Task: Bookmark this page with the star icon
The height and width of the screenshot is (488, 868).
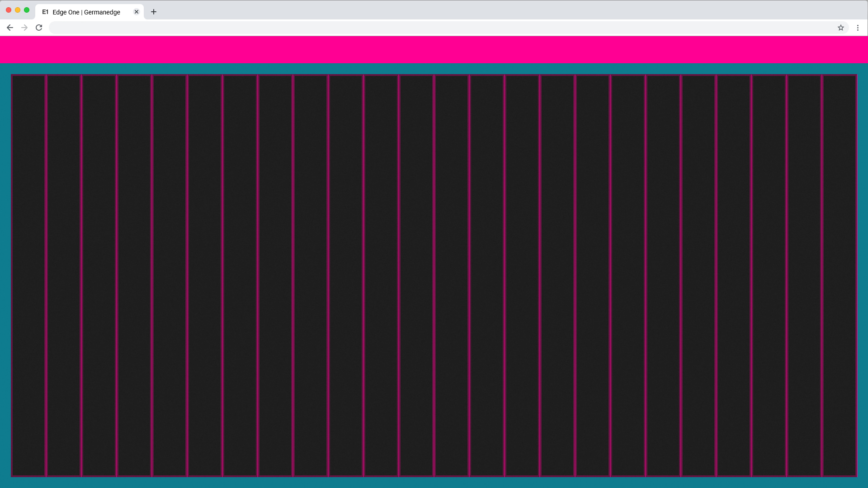Action: (x=840, y=28)
